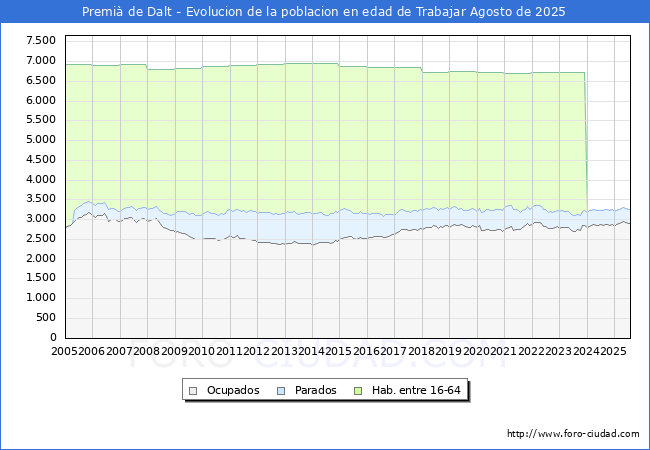
Task: Click the 2006 x-axis year label
Action: (92, 351)
